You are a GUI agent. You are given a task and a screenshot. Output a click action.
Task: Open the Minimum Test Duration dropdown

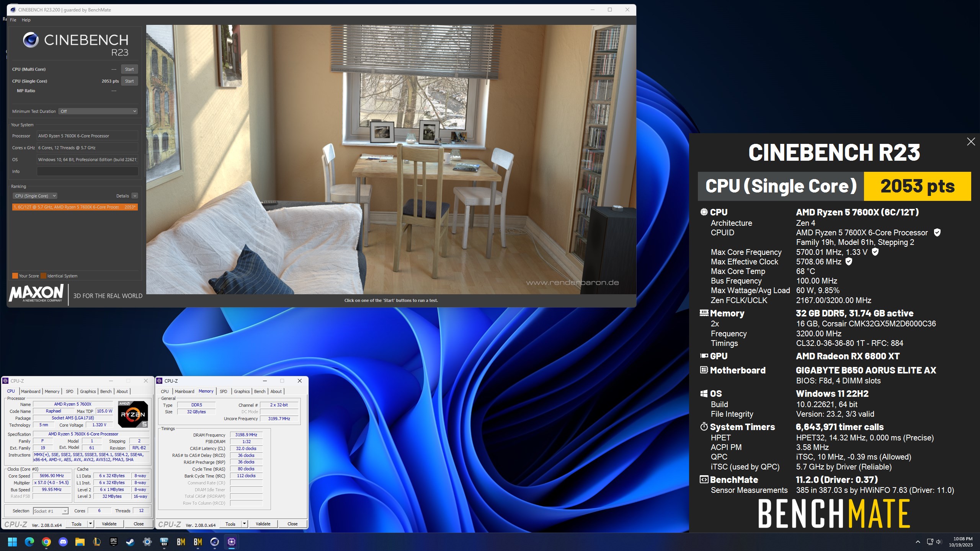pyautogui.click(x=98, y=111)
